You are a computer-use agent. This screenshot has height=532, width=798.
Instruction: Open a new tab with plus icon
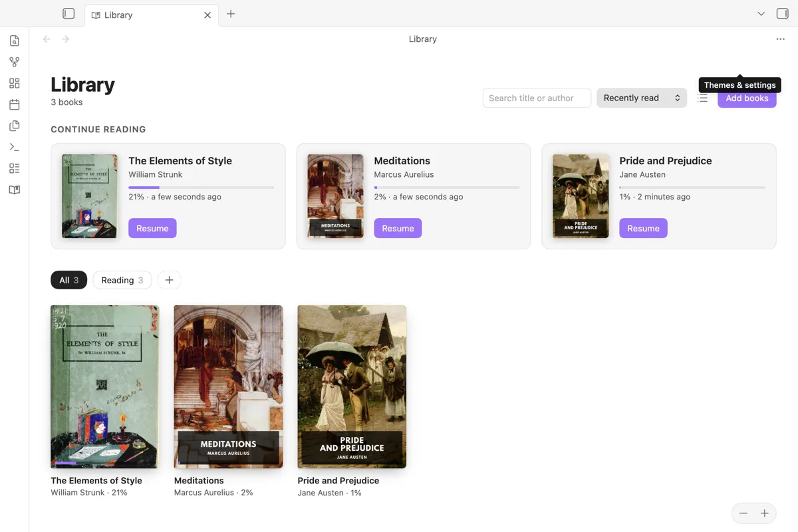click(231, 13)
